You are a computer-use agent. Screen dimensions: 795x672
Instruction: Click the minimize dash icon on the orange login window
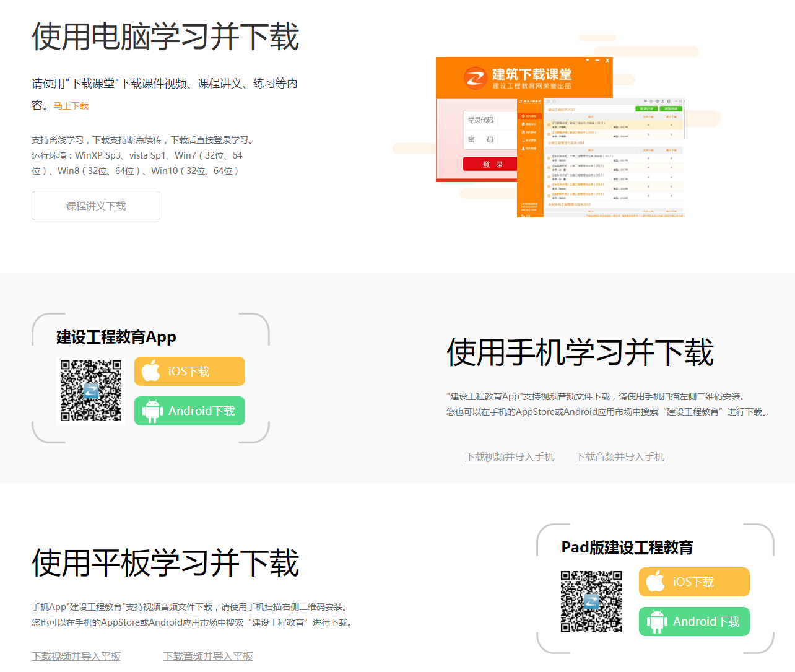597,61
